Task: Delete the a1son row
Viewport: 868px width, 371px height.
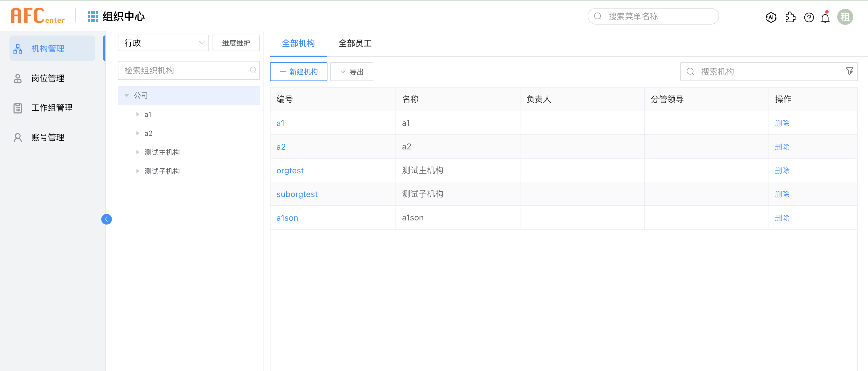Action: click(782, 218)
